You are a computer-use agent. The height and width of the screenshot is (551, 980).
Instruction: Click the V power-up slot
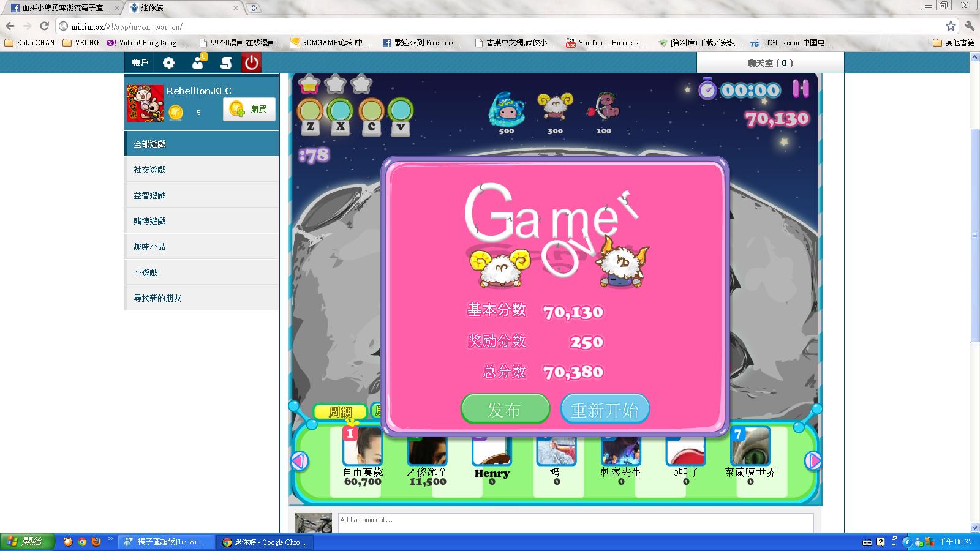[x=401, y=112]
